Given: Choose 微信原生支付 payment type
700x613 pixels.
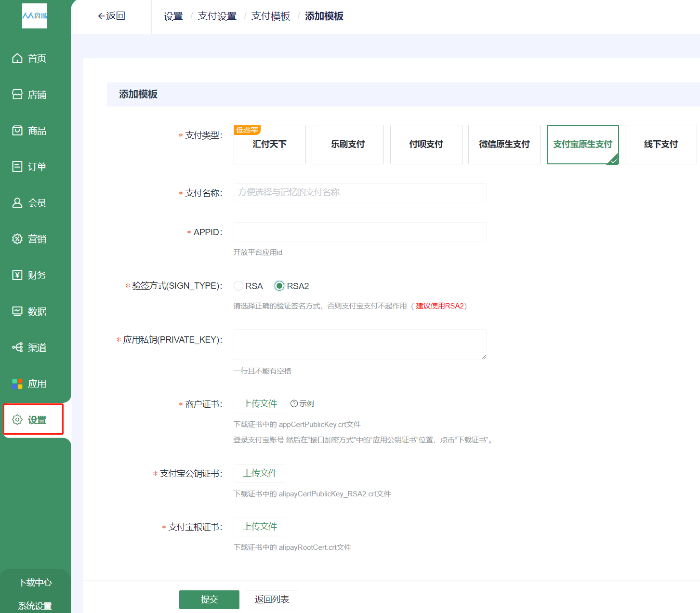Looking at the screenshot, I should click(x=504, y=145).
